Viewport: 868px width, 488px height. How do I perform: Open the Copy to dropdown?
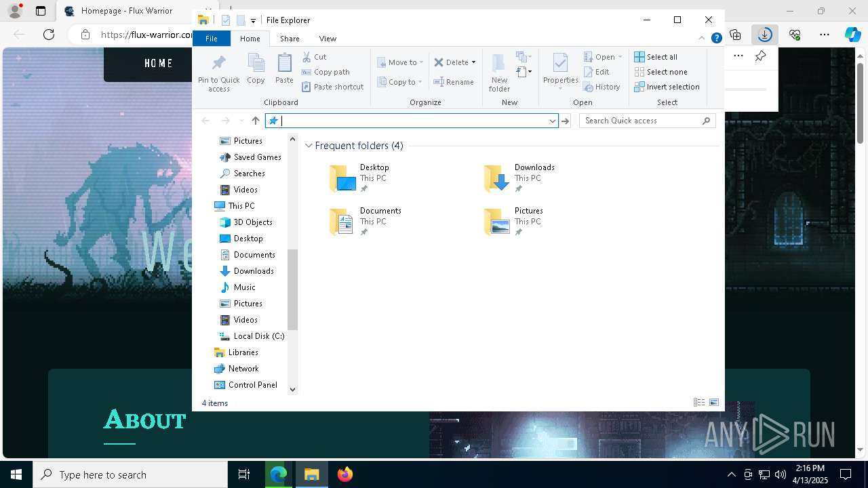coord(400,82)
